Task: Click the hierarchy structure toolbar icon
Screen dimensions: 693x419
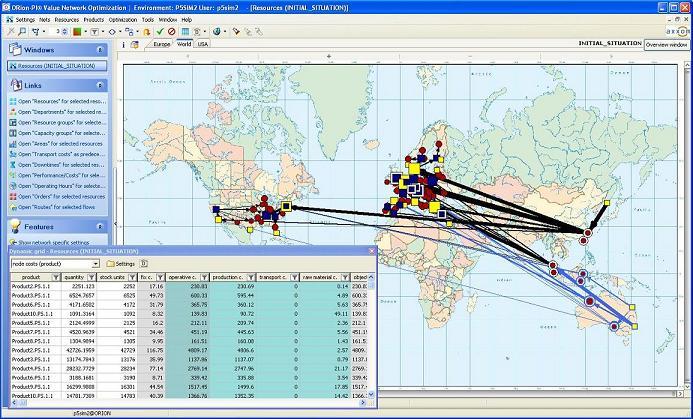Action: (129, 32)
